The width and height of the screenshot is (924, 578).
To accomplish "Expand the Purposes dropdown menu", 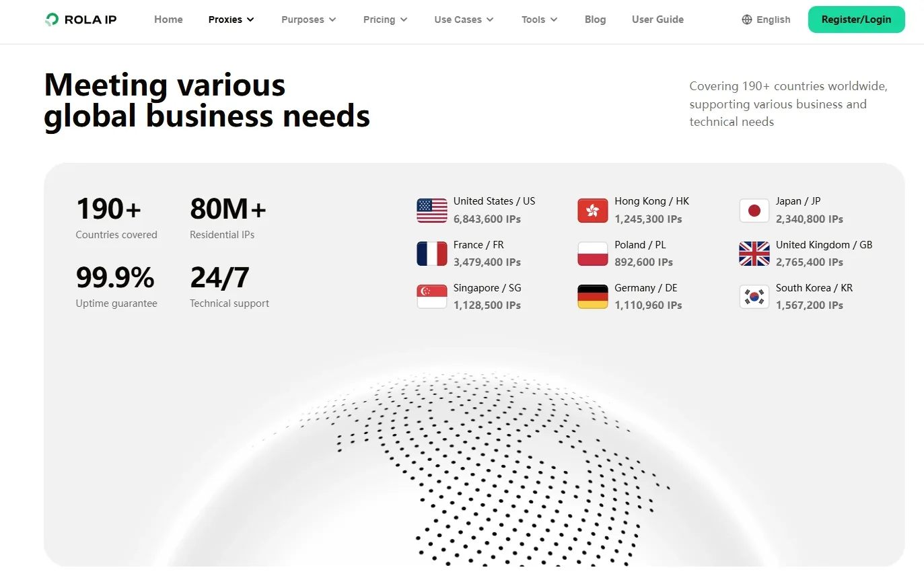I will tap(309, 20).
